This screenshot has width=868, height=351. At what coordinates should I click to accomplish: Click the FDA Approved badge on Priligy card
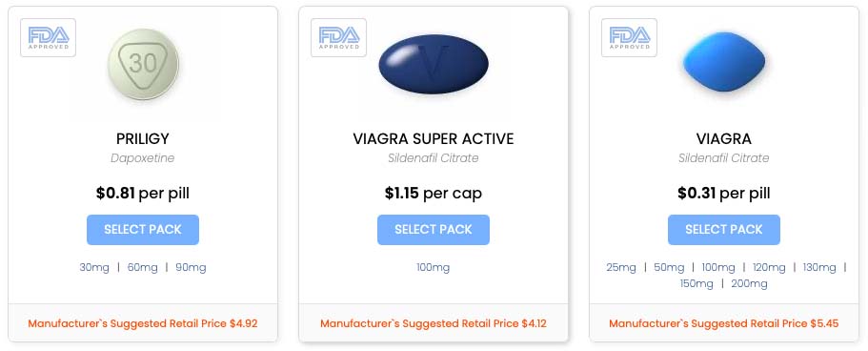pos(49,38)
